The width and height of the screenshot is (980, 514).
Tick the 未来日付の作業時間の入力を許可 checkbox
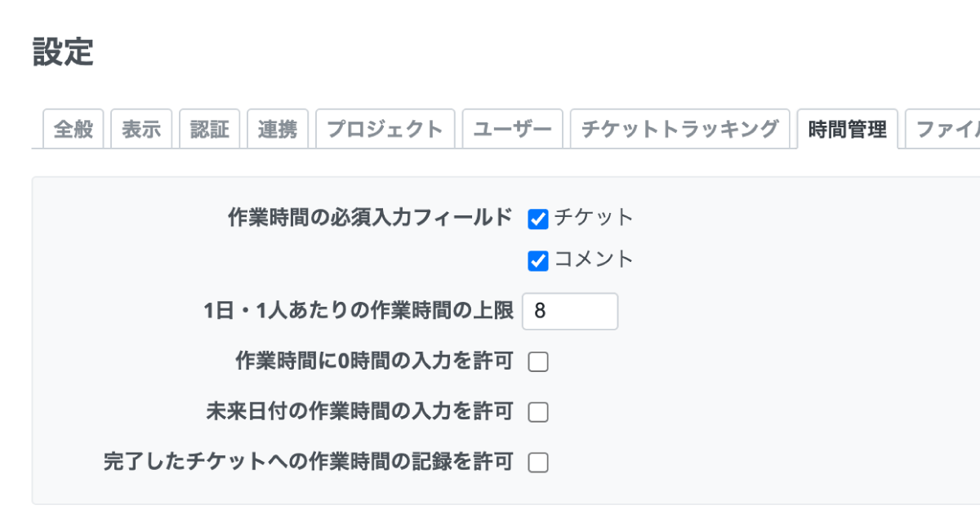(538, 413)
